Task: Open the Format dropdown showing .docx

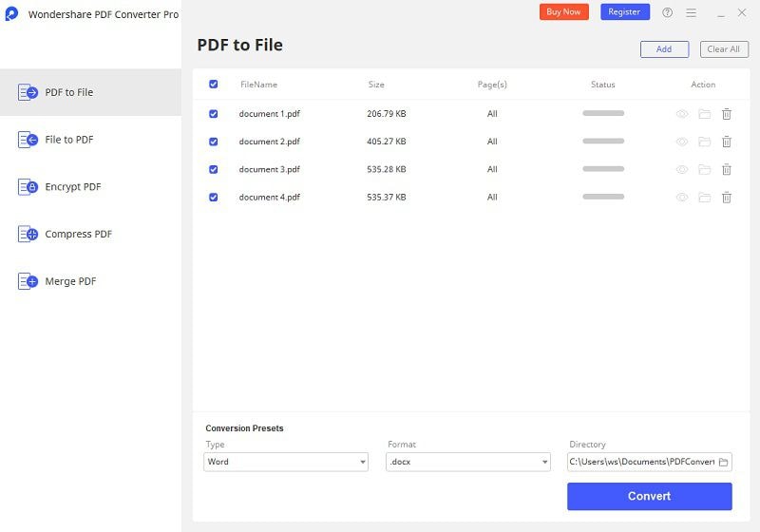Action: (468, 463)
